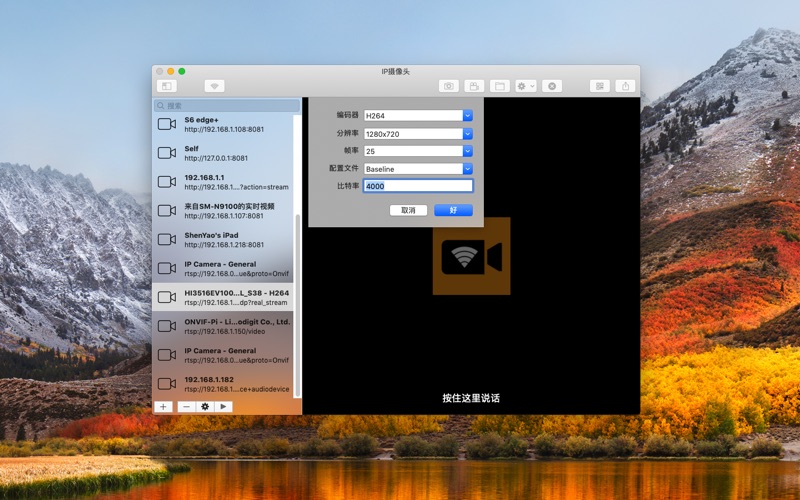Viewport: 800px width, 500px height.
Task: Add a new camera with plus button
Action: [164, 406]
